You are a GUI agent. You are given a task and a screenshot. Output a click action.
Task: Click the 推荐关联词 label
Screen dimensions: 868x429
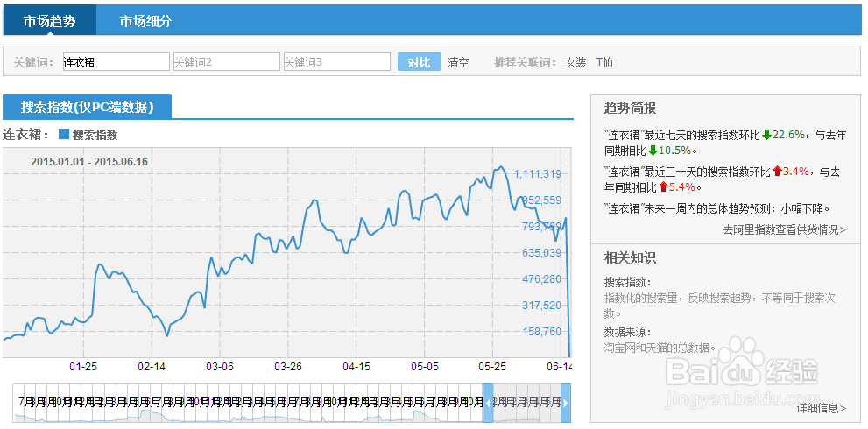525,62
